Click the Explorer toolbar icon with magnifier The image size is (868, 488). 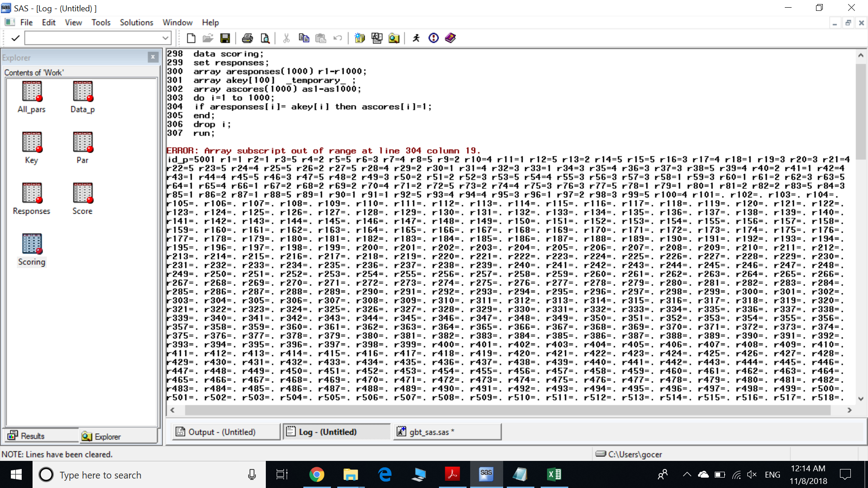394,38
